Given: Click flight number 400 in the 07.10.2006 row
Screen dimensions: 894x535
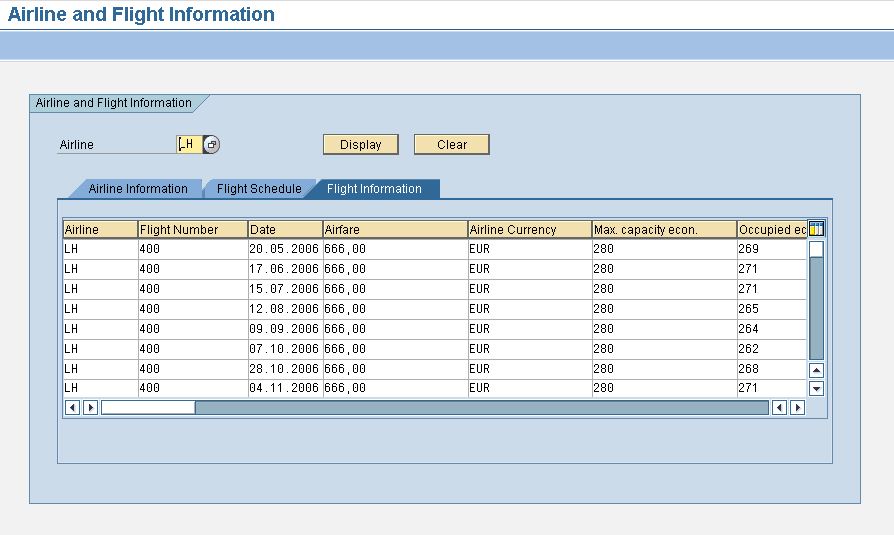Looking at the screenshot, I should pyautogui.click(x=193, y=348).
